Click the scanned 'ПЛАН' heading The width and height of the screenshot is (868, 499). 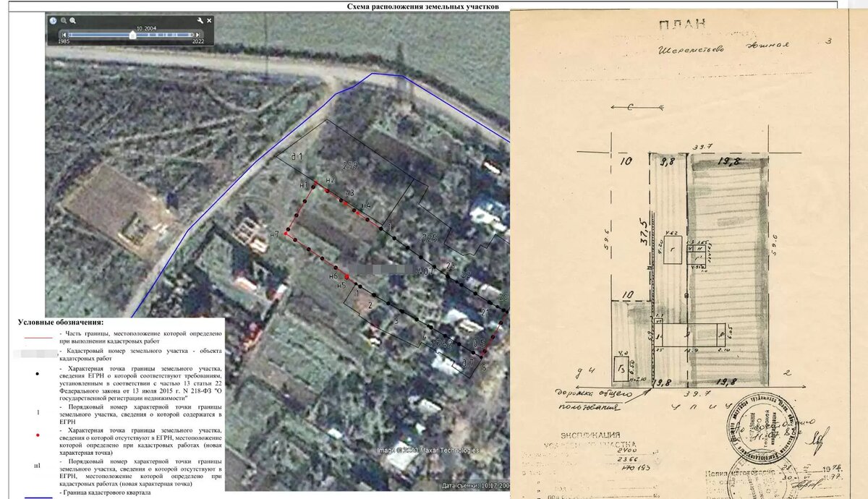click(x=681, y=26)
